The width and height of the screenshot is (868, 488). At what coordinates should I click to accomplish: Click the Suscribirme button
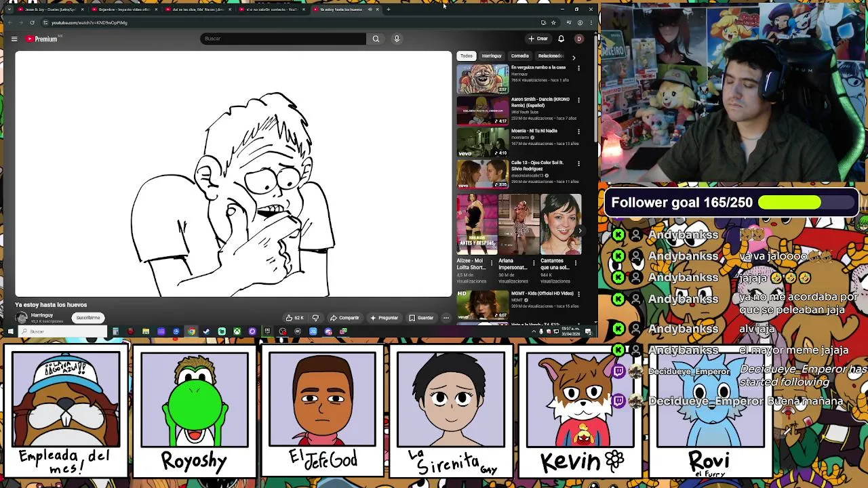pyautogui.click(x=88, y=317)
